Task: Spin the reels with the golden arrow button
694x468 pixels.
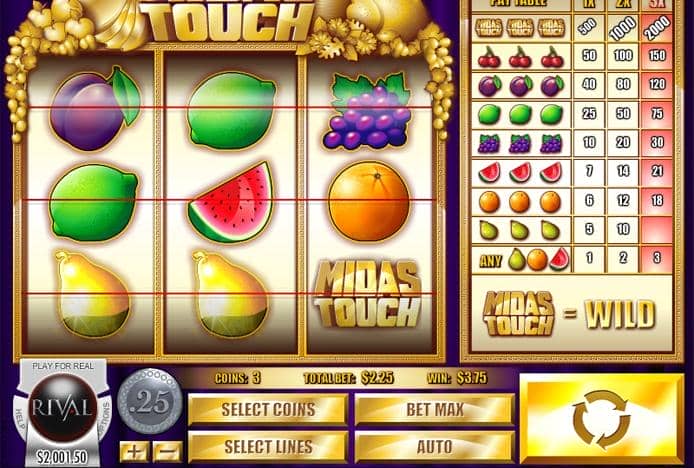Action: point(601,419)
